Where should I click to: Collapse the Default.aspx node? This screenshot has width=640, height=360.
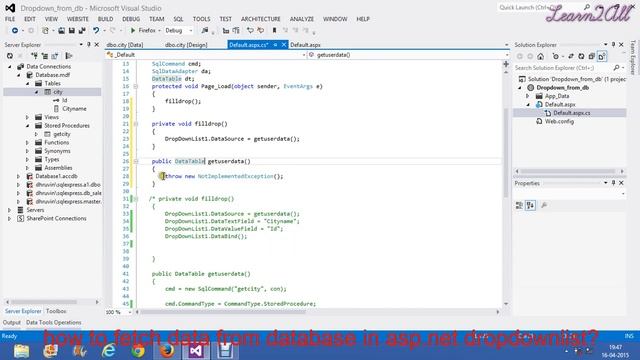coord(528,104)
